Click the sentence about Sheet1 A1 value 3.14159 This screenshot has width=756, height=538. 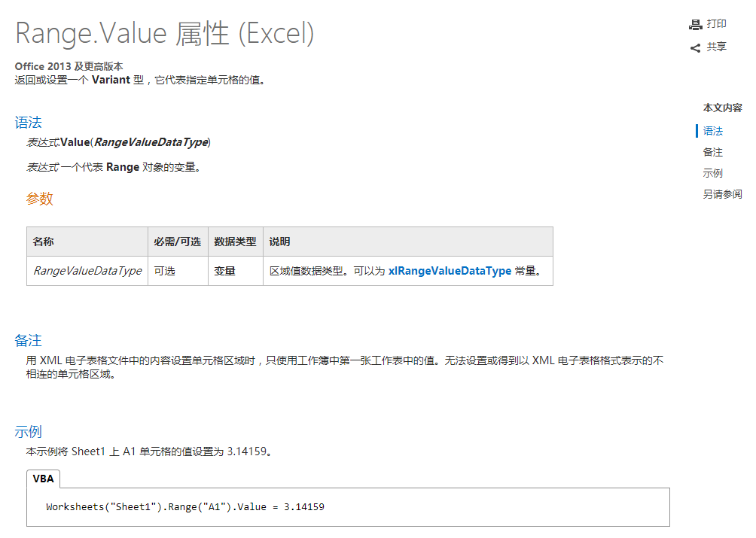pyautogui.click(x=149, y=451)
